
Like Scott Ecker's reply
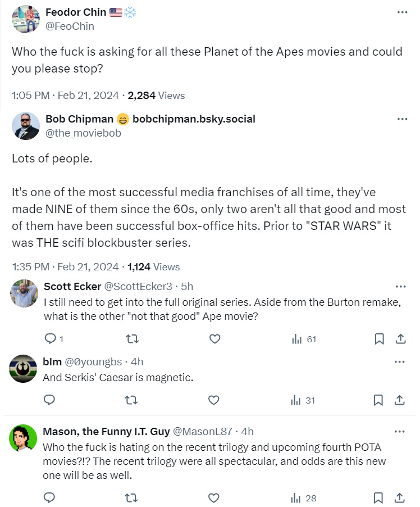(x=213, y=339)
